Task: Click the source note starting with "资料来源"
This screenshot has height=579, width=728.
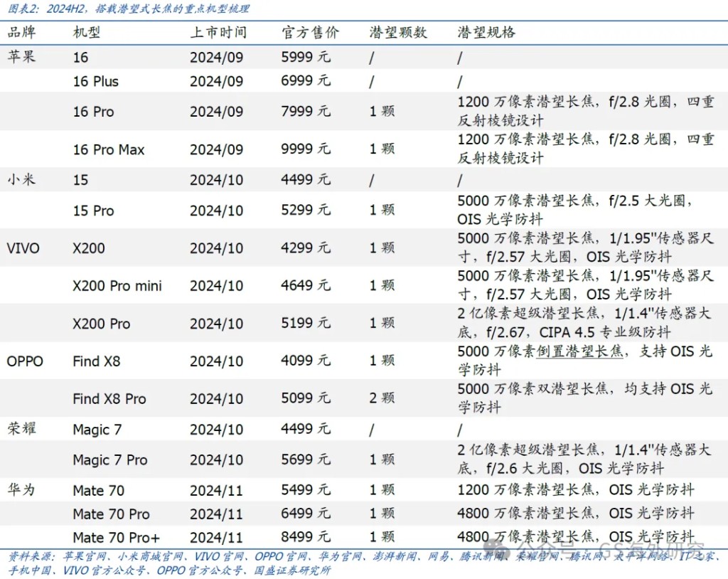Action: point(364,563)
